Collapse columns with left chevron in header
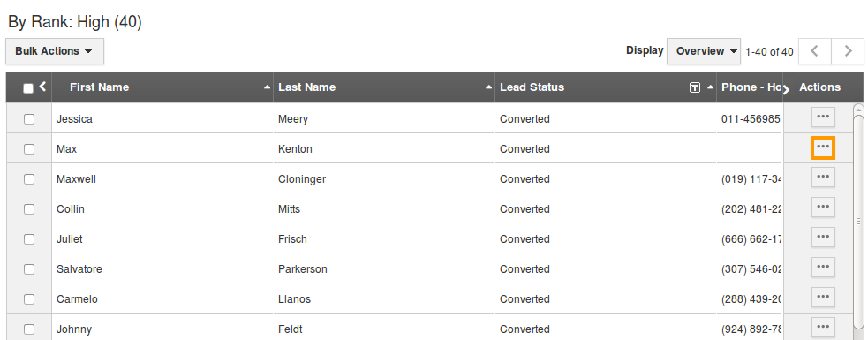This screenshot has width=868, height=340. tap(42, 87)
